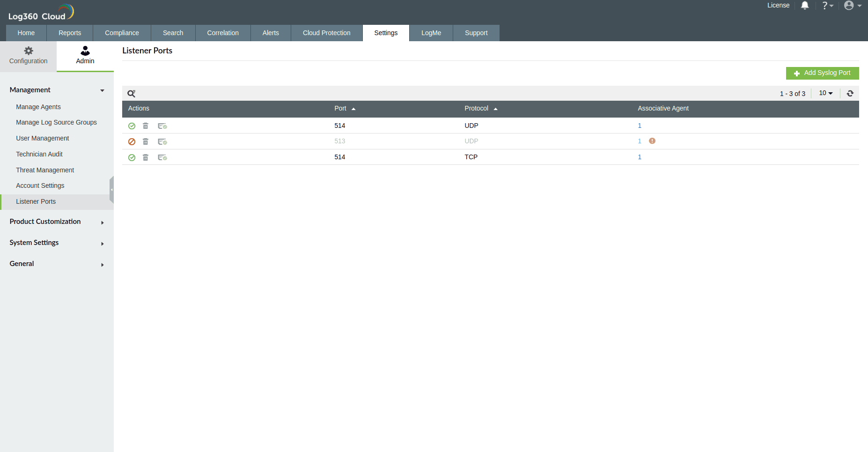Disable the 514 UDP listener port
The height and width of the screenshot is (452, 868).
pyautogui.click(x=132, y=126)
